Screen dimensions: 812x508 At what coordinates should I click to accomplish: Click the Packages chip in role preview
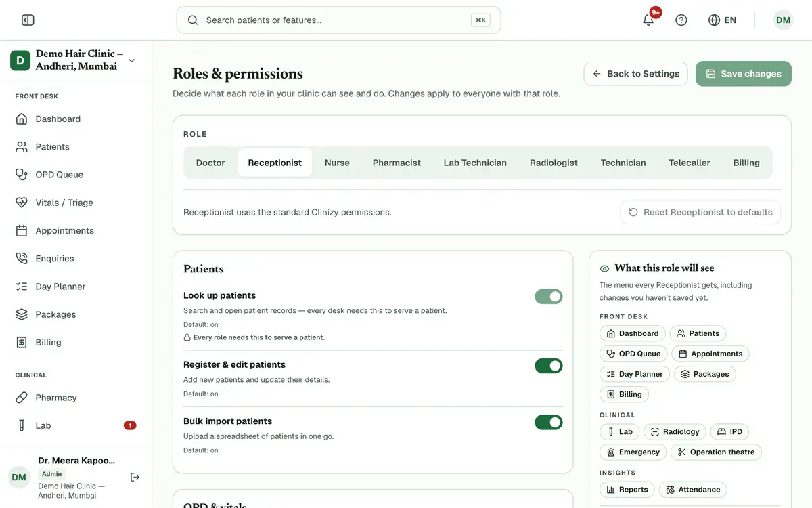704,374
